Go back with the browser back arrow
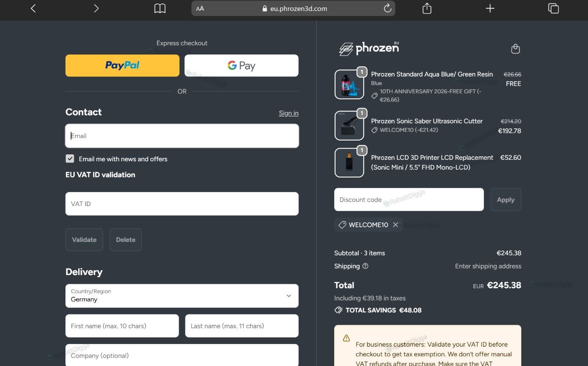The height and width of the screenshot is (366, 588). pyautogui.click(x=33, y=8)
